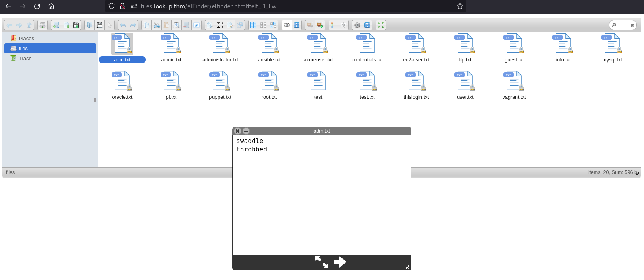Select the files folder in sidebar
This screenshot has height=280, width=644.
[23, 49]
